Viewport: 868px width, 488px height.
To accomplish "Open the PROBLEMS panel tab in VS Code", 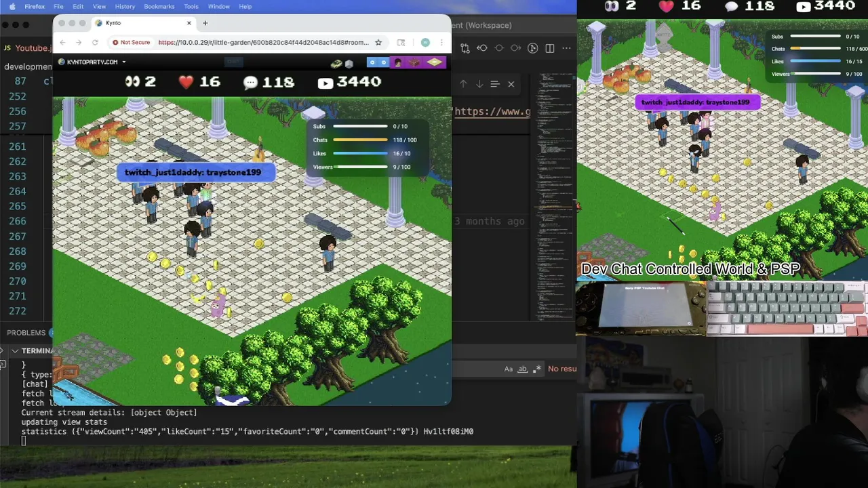I will tap(26, 333).
